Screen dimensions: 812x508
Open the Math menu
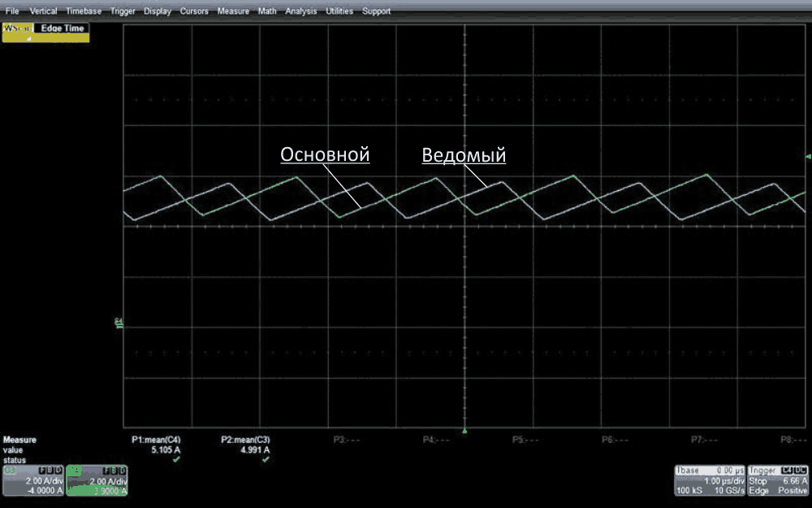tap(267, 11)
